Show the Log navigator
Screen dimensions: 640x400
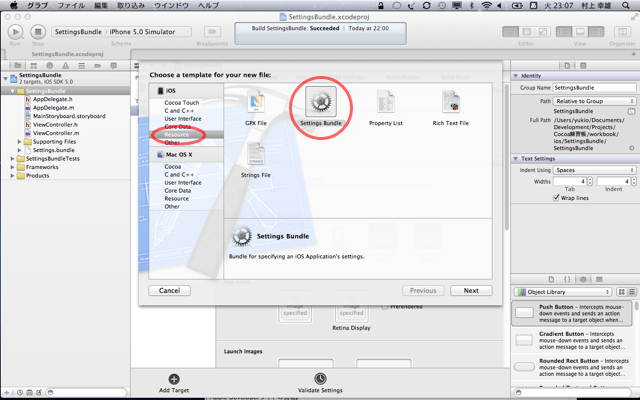(113, 66)
